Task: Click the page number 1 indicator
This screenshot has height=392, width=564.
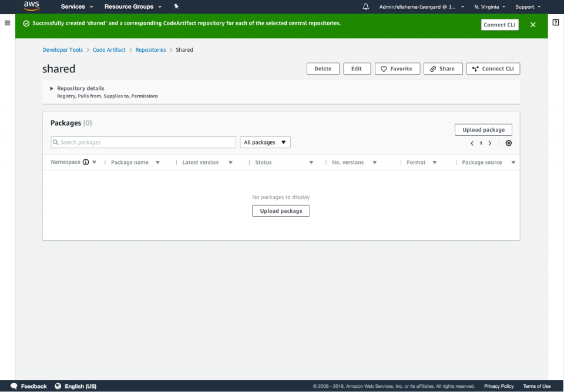Action: click(481, 143)
